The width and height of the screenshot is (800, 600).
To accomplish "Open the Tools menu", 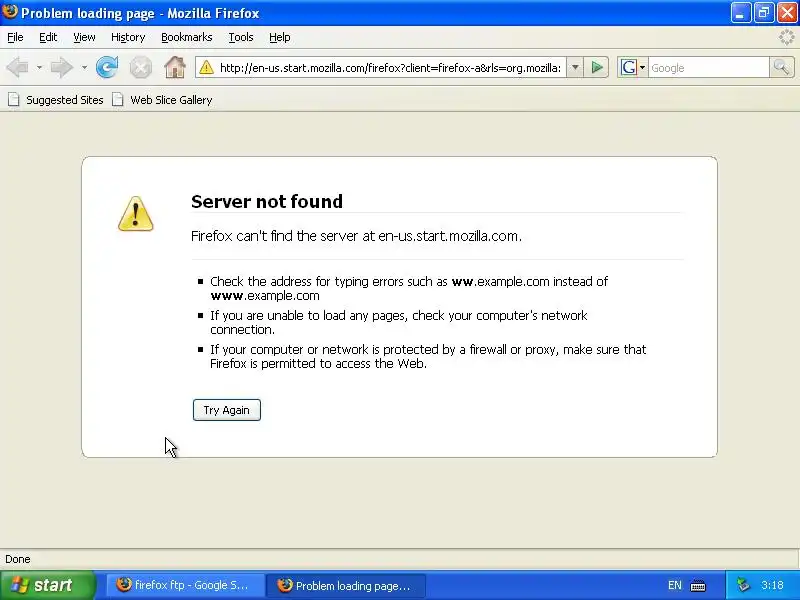I will point(241,37).
